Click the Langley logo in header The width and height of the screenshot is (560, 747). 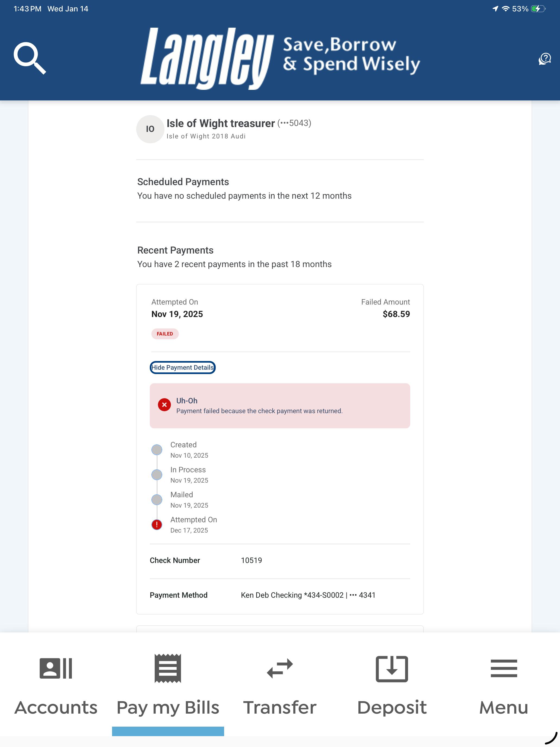206,58
